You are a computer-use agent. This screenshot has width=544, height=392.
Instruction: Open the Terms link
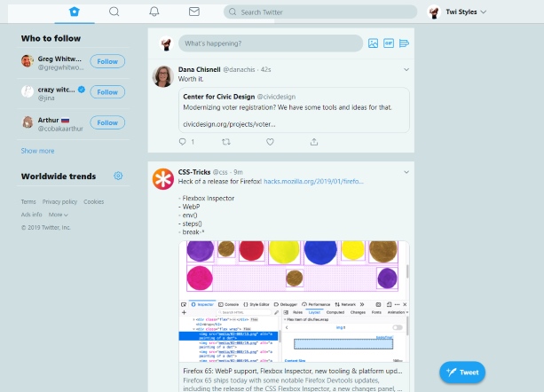pos(28,201)
